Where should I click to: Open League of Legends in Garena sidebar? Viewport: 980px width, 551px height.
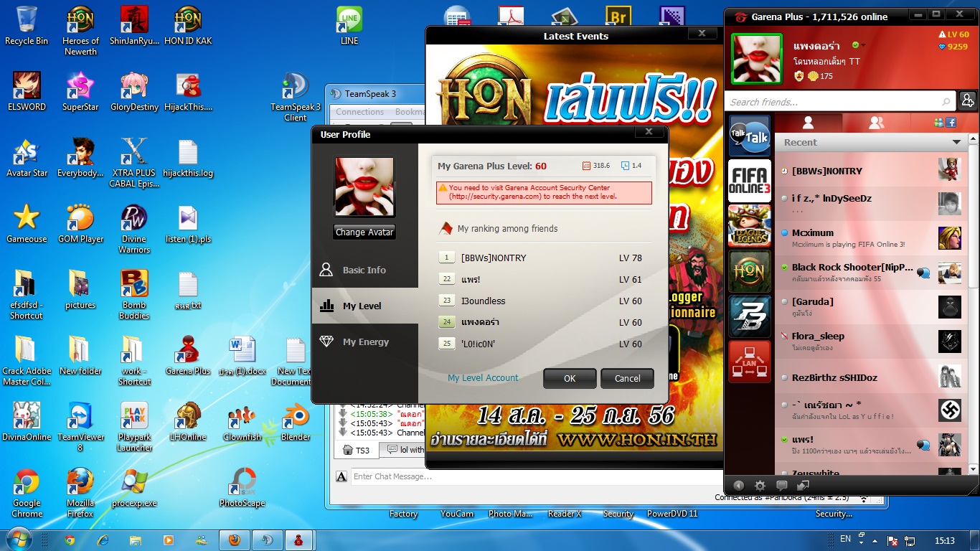click(x=749, y=226)
